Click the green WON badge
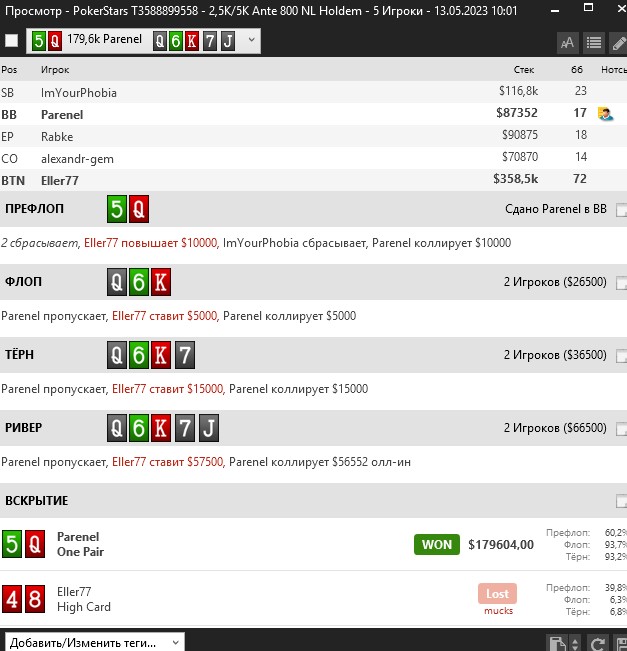Screen dimensions: 627x651 [x=437, y=544]
